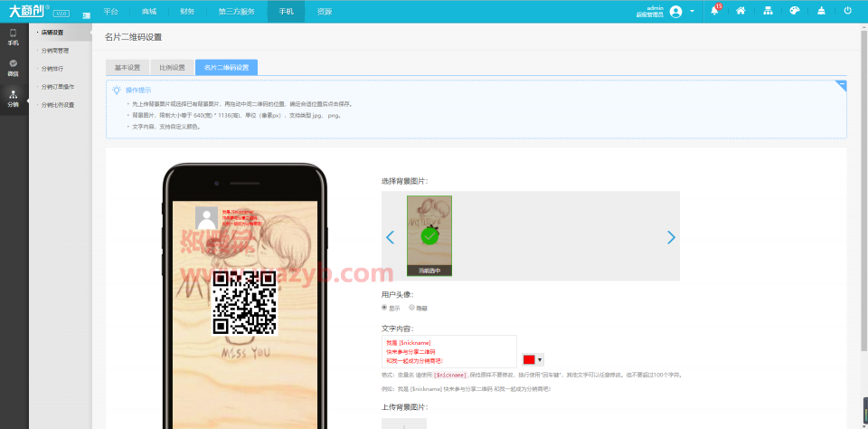
Task: Open the 第三方服务 top menu
Action: 236,11
